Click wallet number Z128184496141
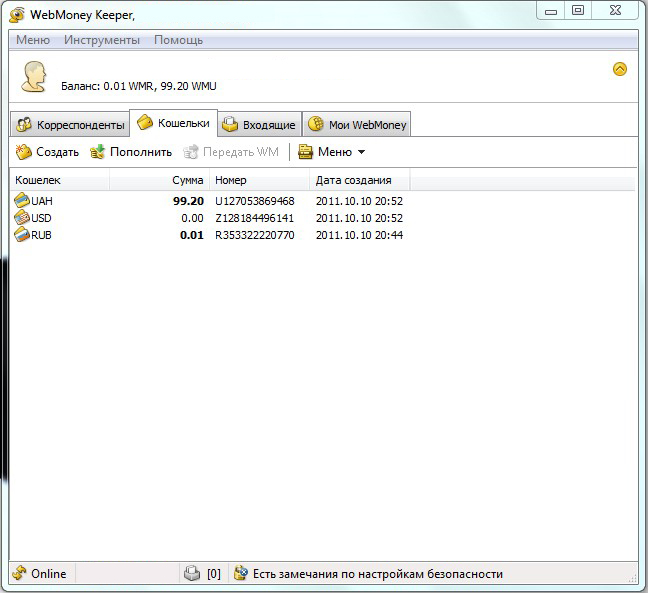The image size is (648, 593). tap(254, 218)
